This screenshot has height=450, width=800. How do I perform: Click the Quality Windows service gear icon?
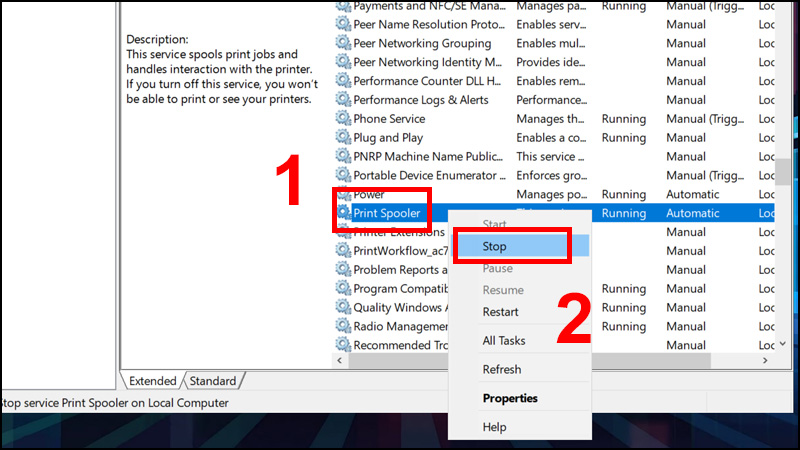point(344,308)
